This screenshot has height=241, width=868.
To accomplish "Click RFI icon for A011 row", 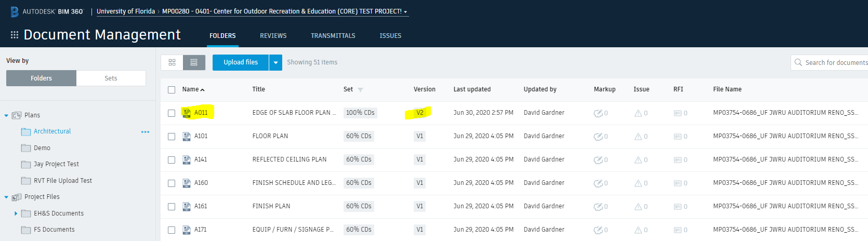I will click(x=677, y=113).
